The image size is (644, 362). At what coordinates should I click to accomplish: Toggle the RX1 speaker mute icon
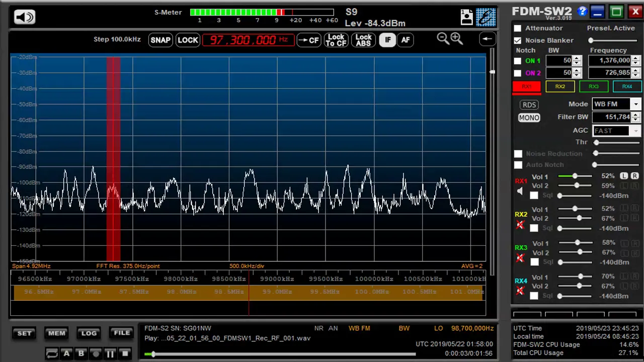pyautogui.click(x=520, y=191)
